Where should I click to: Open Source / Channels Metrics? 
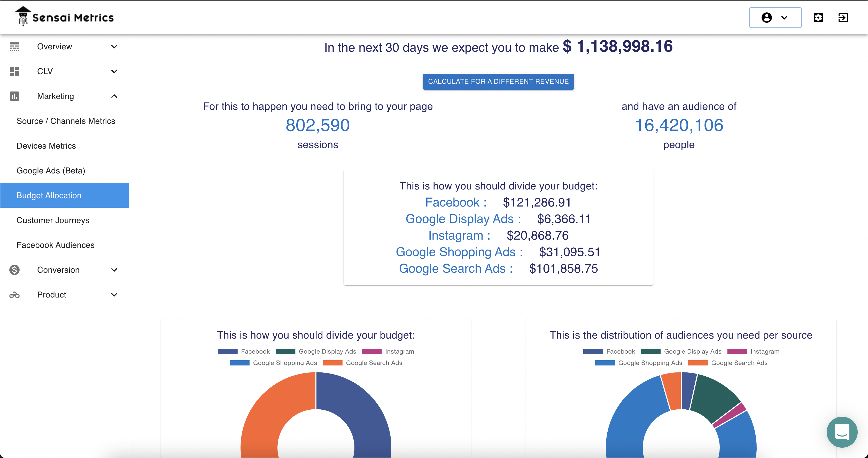[x=64, y=121]
